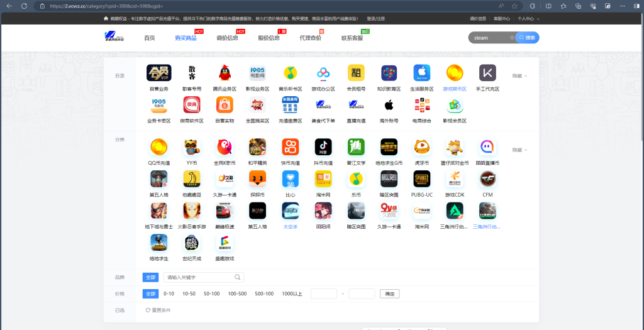Open the 音乐听书区 music icon

[x=290, y=73]
